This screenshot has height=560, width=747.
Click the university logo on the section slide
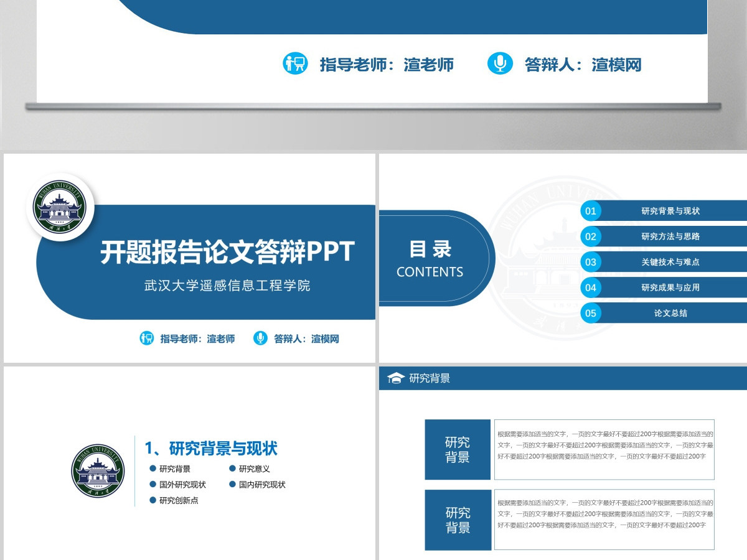click(98, 471)
